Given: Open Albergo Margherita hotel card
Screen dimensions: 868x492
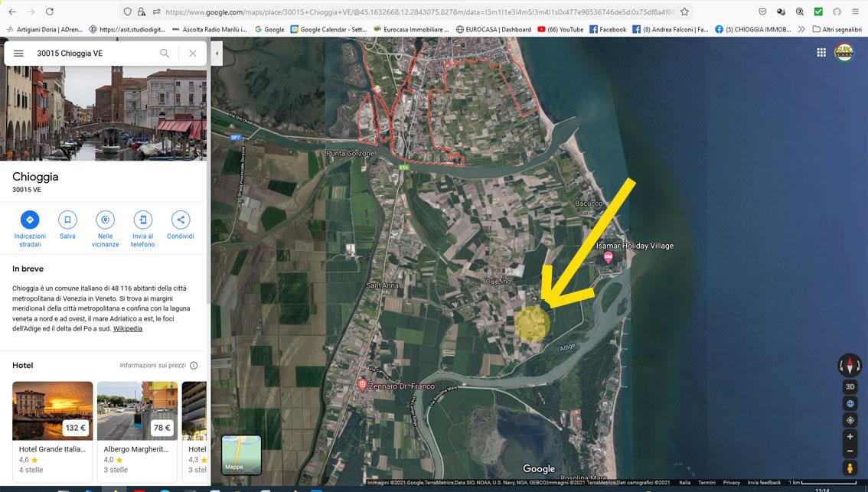Looking at the screenshot, I should [137, 432].
